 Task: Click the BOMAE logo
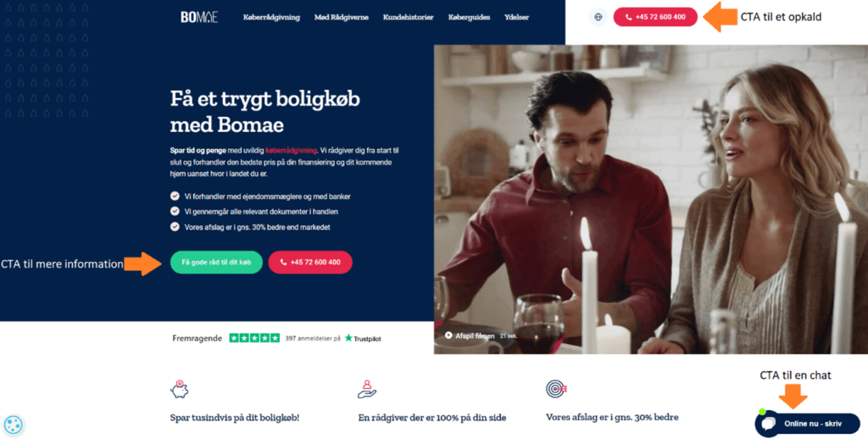(199, 17)
